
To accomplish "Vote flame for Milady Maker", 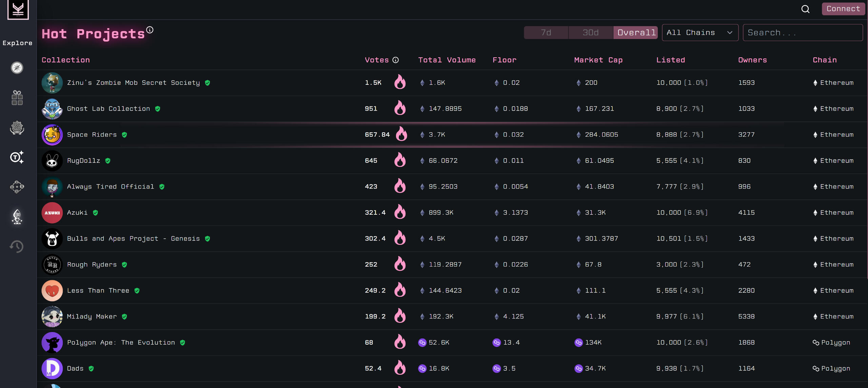I will coord(400,316).
